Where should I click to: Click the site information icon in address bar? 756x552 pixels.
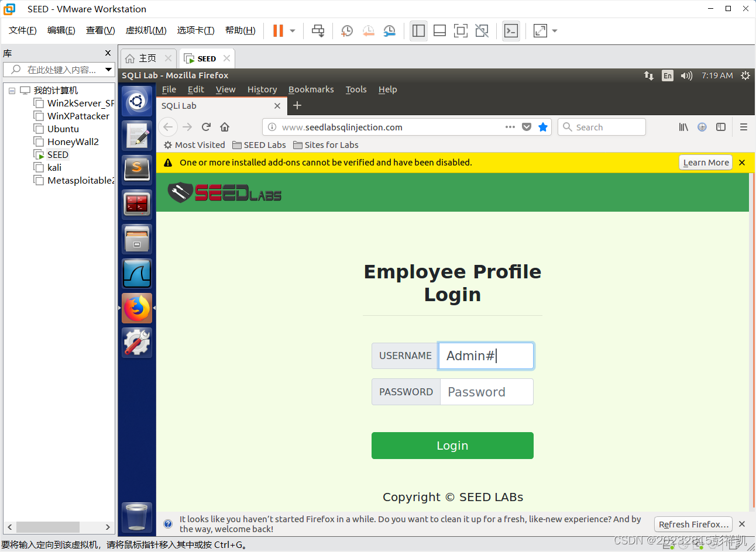click(272, 127)
